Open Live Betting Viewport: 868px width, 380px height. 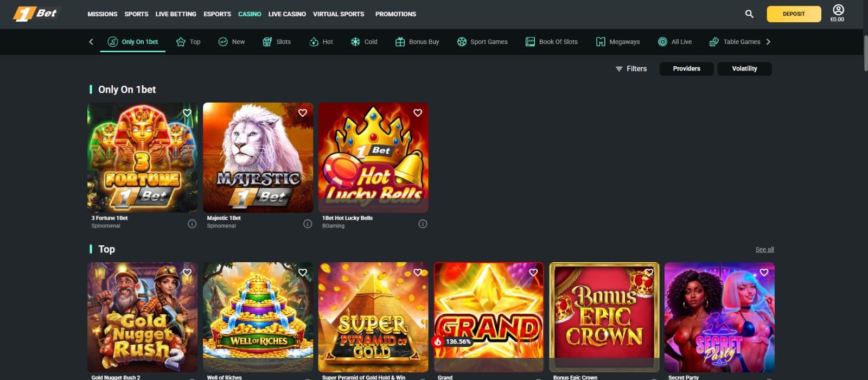(x=176, y=14)
